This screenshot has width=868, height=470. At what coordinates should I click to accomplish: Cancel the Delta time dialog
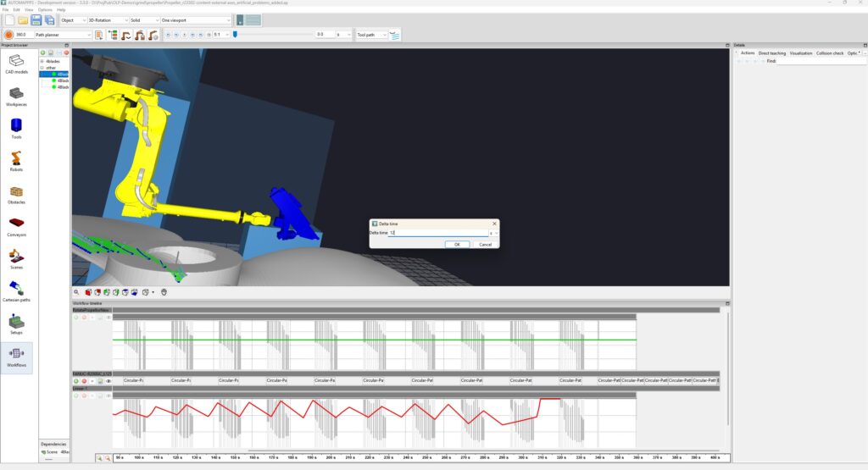point(485,245)
